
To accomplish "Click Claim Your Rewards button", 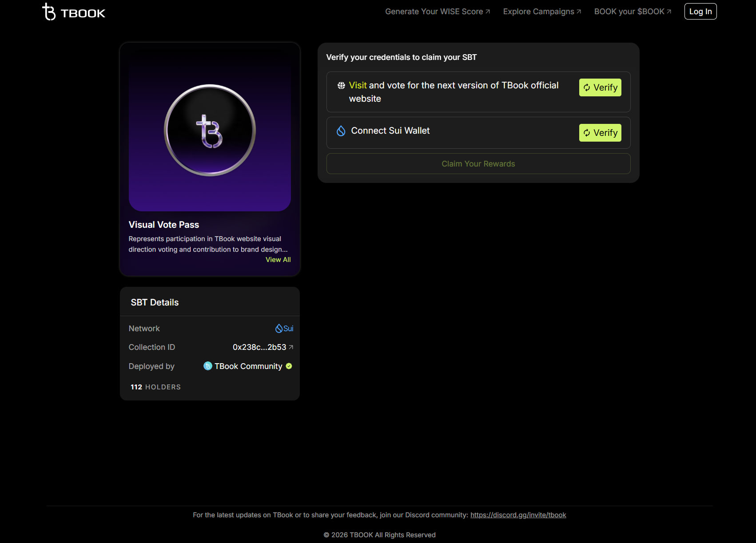I will (x=478, y=164).
